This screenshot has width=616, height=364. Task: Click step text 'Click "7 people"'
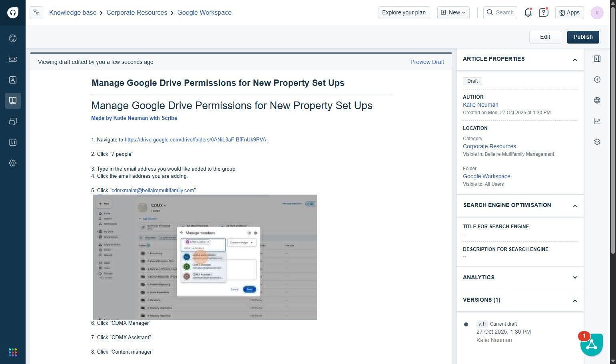(115, 154)
